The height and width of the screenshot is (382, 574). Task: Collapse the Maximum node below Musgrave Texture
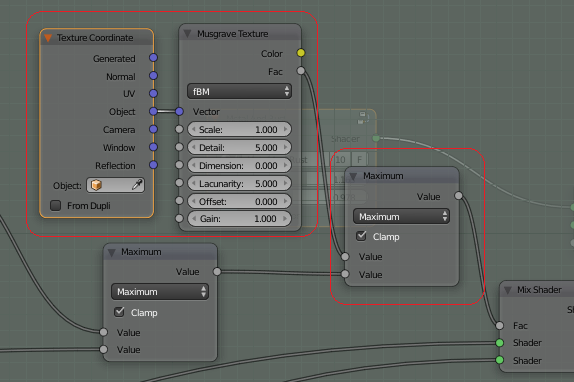[112, 252]
